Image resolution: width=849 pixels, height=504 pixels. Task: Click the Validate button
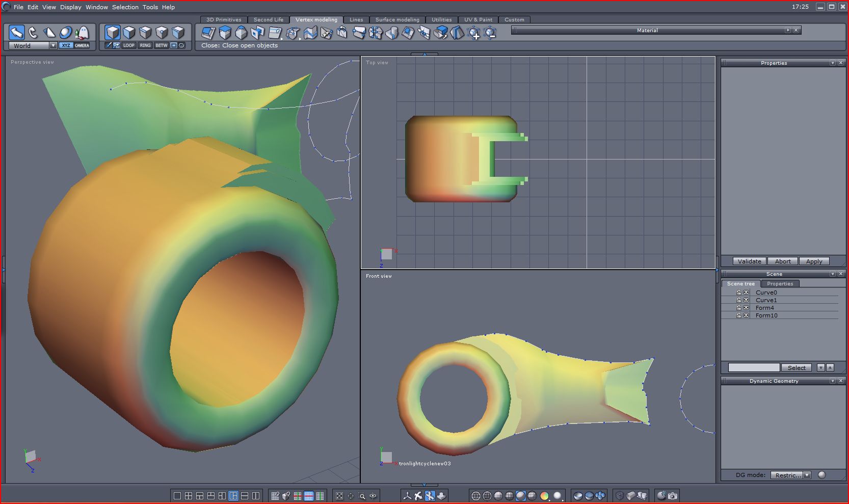pos(749,261)
